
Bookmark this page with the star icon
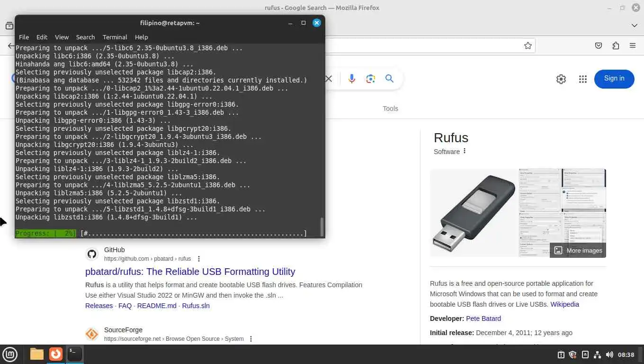[x=528, y=45]
